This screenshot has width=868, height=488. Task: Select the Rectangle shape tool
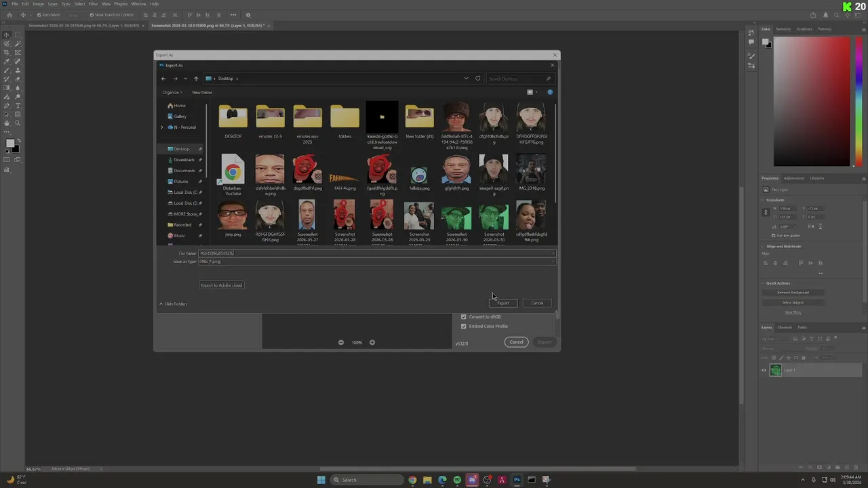[18, 115]
